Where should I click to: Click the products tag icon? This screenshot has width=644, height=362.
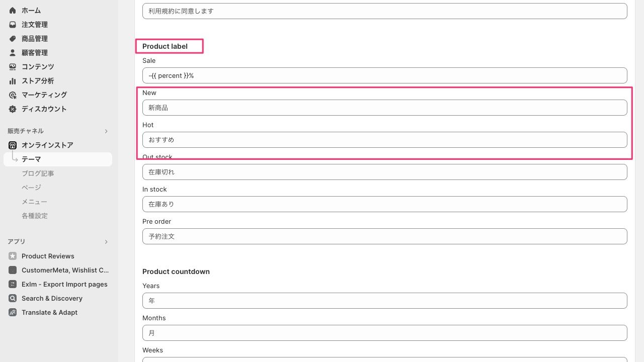pyautogui.click(x=13, y=39)
